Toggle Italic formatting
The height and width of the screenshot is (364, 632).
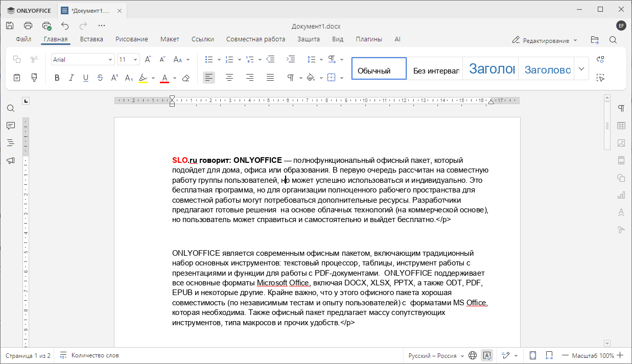click(x=71, y=78)
